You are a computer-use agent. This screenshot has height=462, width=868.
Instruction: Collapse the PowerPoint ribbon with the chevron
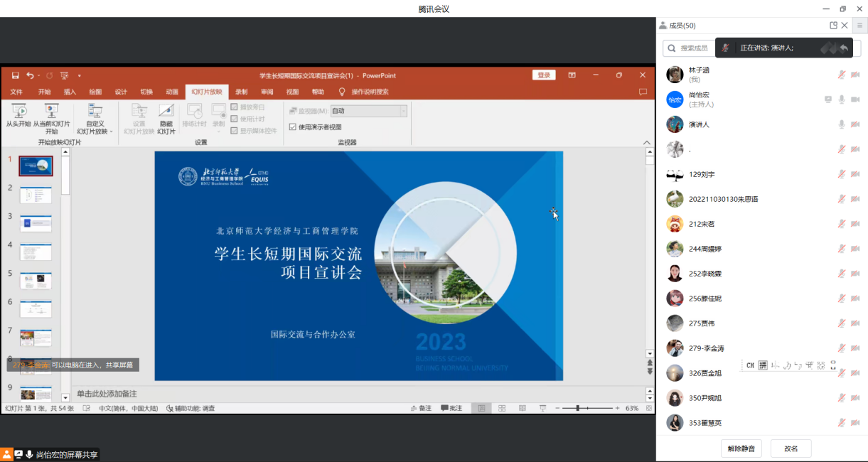pyautogui.click(x=646, y=143)
